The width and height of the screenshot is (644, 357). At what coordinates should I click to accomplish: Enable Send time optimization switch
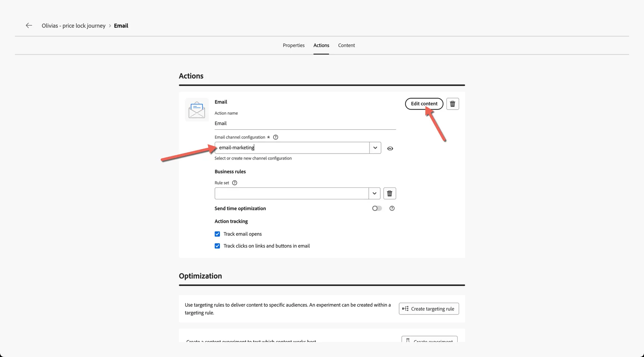coord(377,208)
